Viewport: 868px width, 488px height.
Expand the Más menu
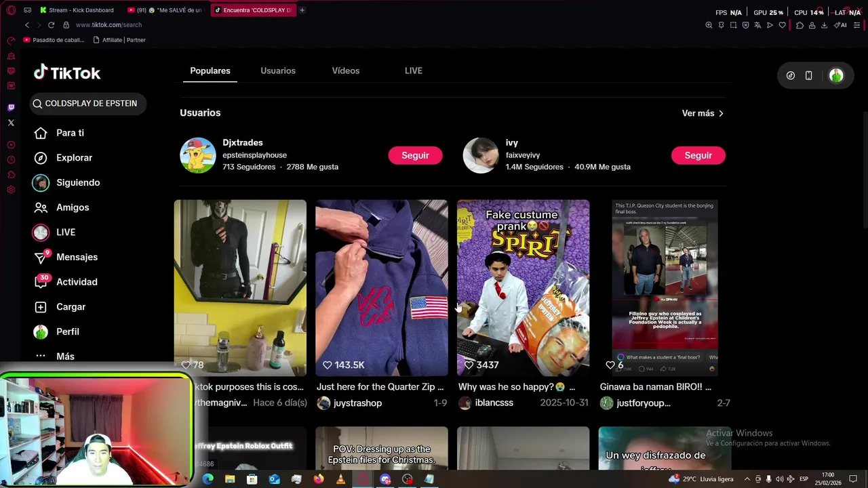pos(56,357)
